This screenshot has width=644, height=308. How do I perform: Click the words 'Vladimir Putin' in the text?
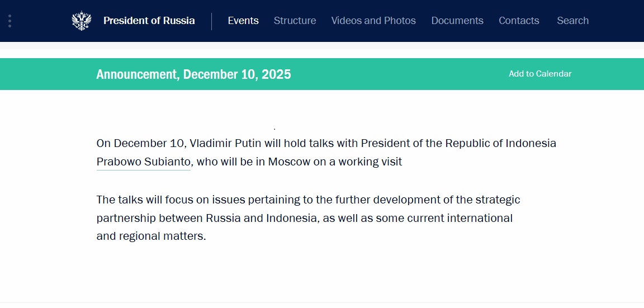(x=226, y=143)
